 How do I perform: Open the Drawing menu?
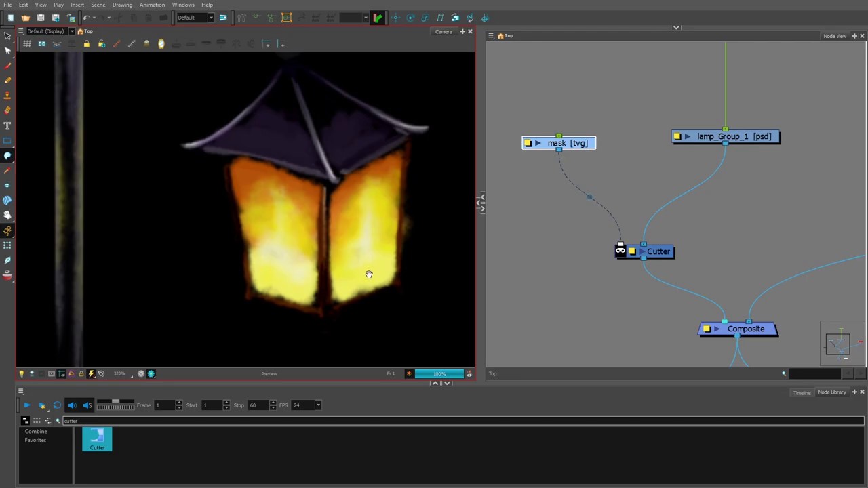[122, 5]
